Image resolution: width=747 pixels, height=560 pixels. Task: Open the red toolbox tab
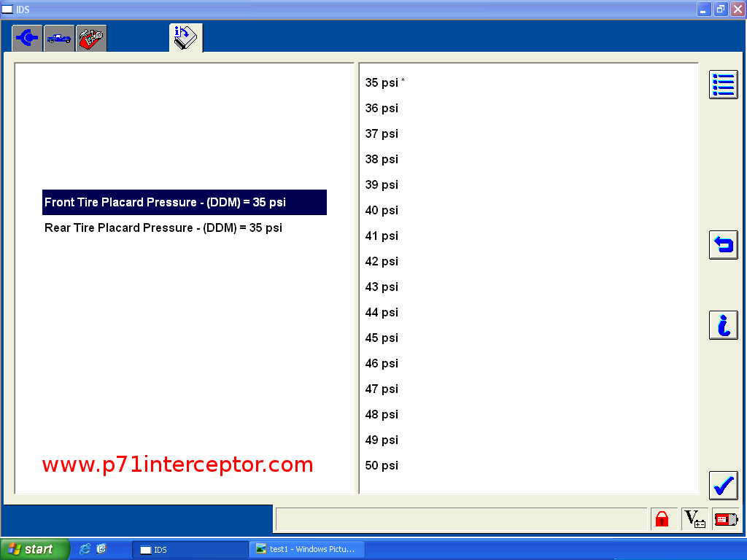click(x=91, y=39)
